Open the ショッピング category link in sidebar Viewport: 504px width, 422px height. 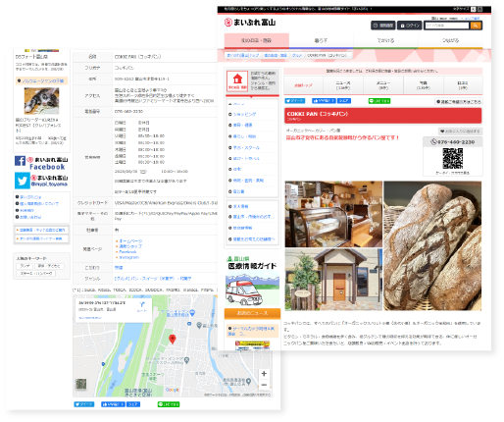point(244,114)
